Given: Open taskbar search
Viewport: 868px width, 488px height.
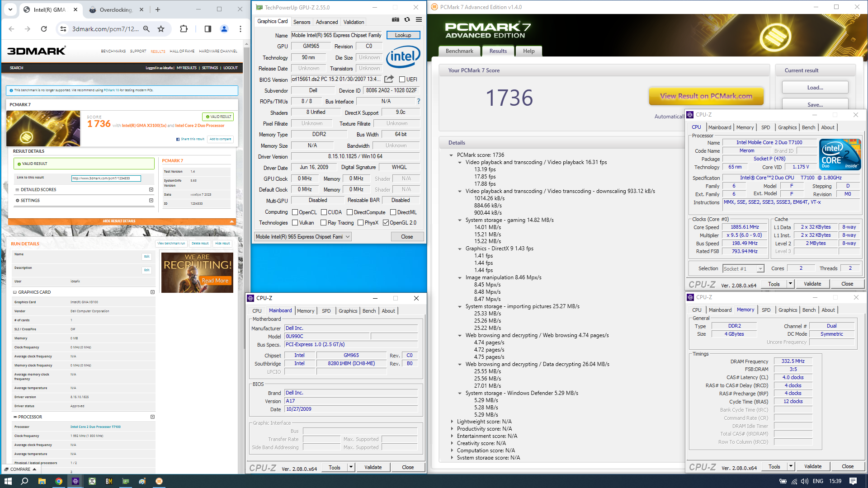Looking at the screenshot, I should (24, 481).
